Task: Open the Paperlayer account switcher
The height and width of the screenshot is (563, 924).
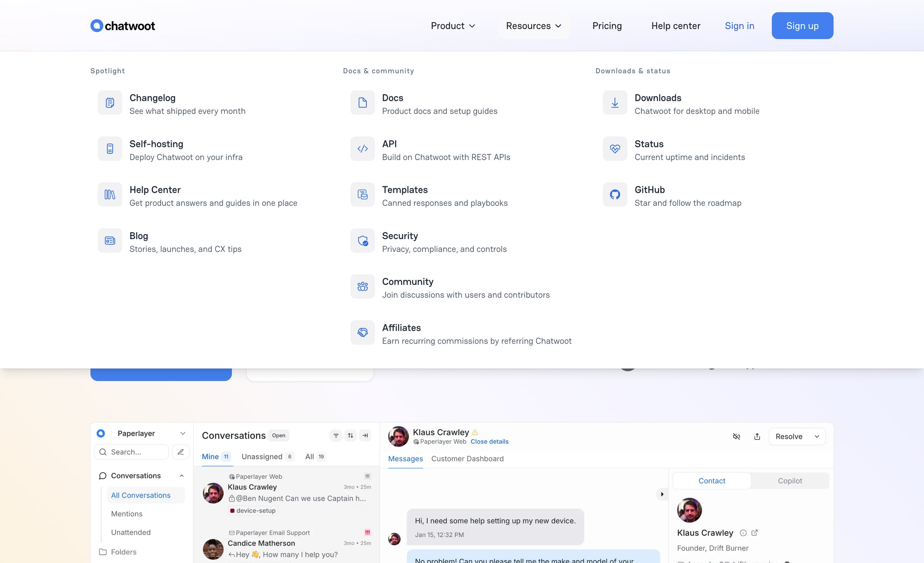Action: tap(141, 433)
